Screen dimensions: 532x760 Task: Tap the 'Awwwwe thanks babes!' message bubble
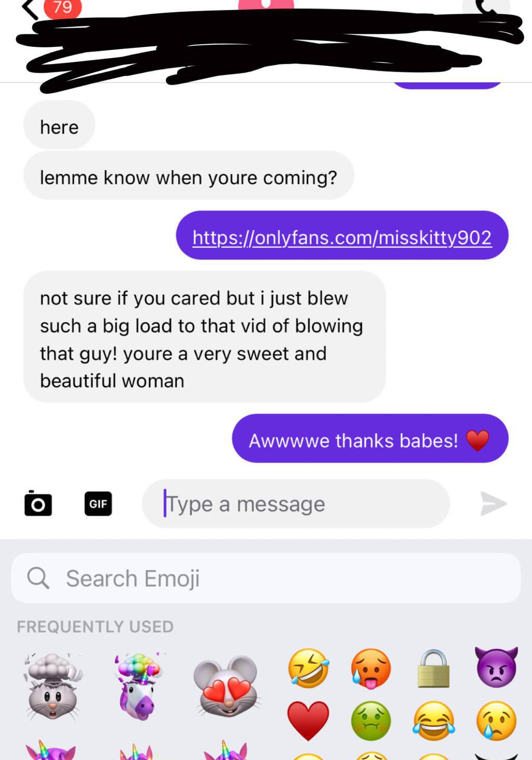pyautogui.click(x=370, y=438)
